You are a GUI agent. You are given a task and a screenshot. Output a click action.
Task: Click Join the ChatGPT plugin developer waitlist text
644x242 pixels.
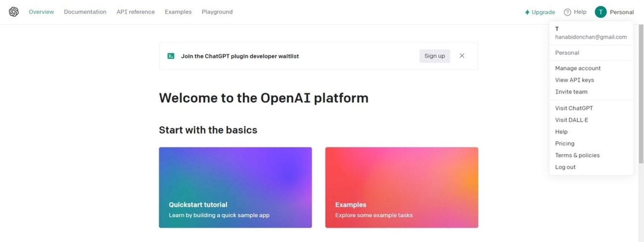coord(240,56)
